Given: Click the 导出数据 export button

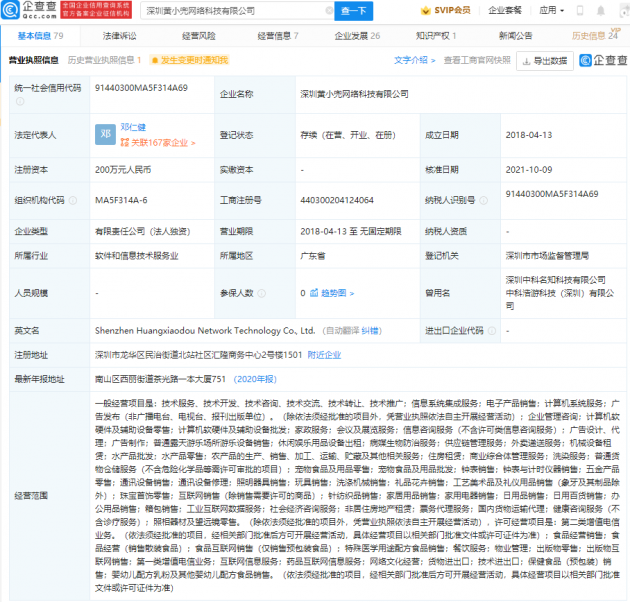Looking at the screenshot, I should (x=544, y=61).
